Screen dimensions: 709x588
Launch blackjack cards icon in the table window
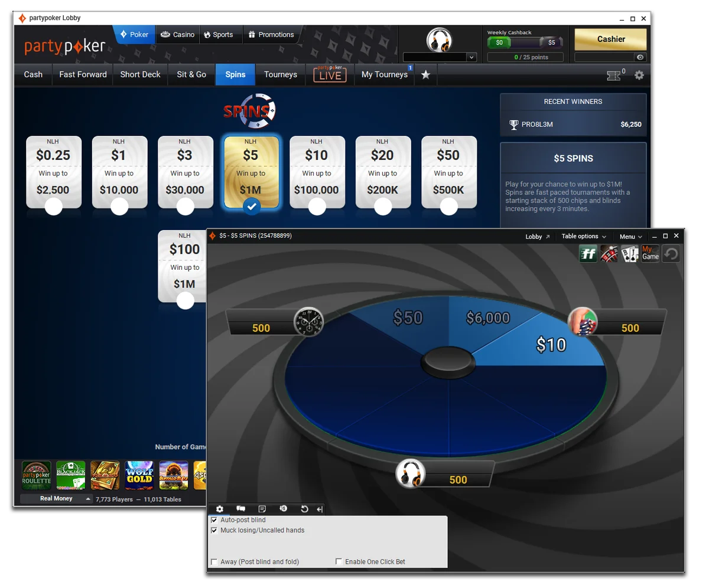click(630, 254)
